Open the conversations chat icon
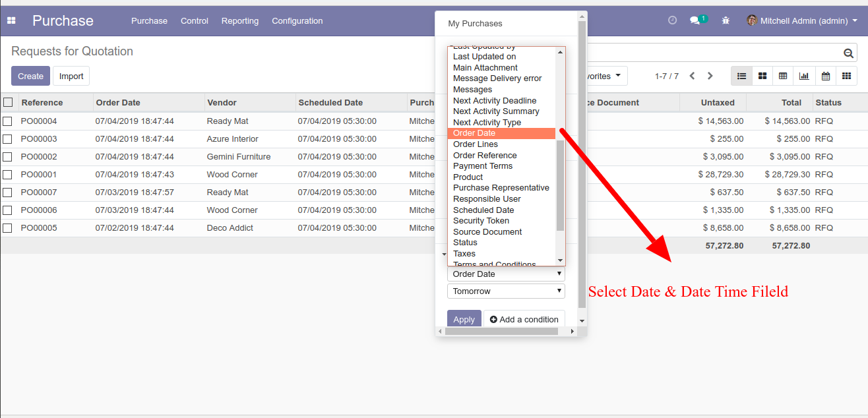 click(x=695, y=20)
